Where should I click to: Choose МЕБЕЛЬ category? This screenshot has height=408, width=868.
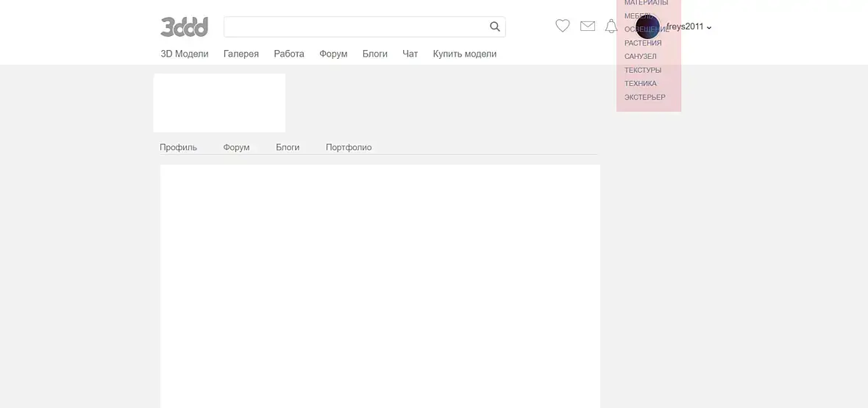pyautogui.click(x=638, y=16)
